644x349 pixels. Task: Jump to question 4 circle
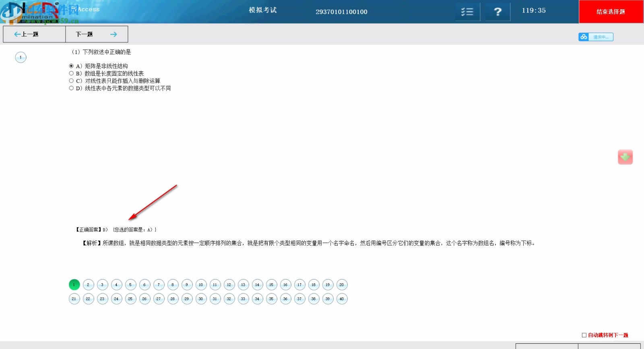[x=116, y=285]
